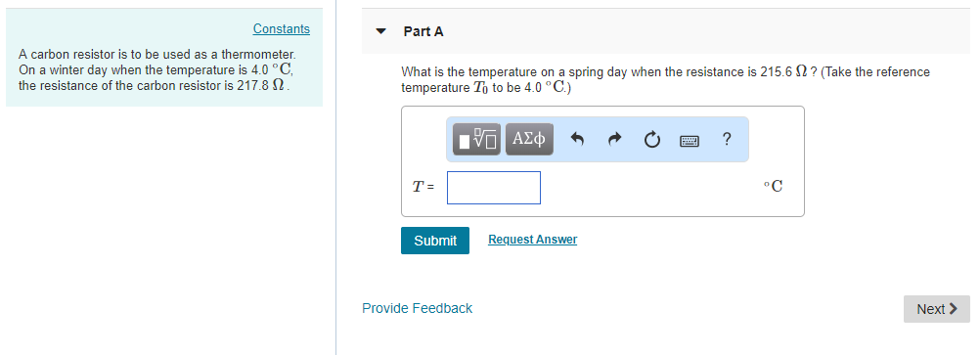Click the carbon resistor problem statement text
Image resolution: width=980 pixels, height=355 pixels.
(156, 70)
